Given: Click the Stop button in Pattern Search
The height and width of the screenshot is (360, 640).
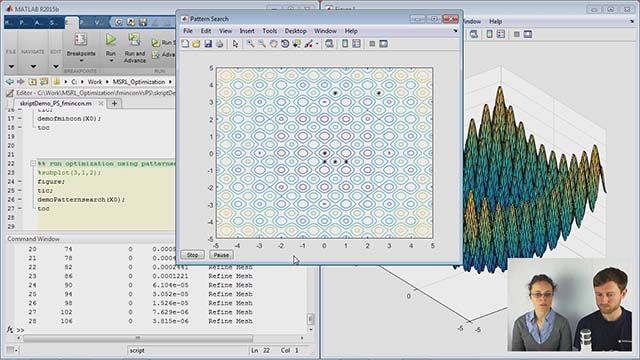Looking at the screenshot, I should [x=192, y=255].
